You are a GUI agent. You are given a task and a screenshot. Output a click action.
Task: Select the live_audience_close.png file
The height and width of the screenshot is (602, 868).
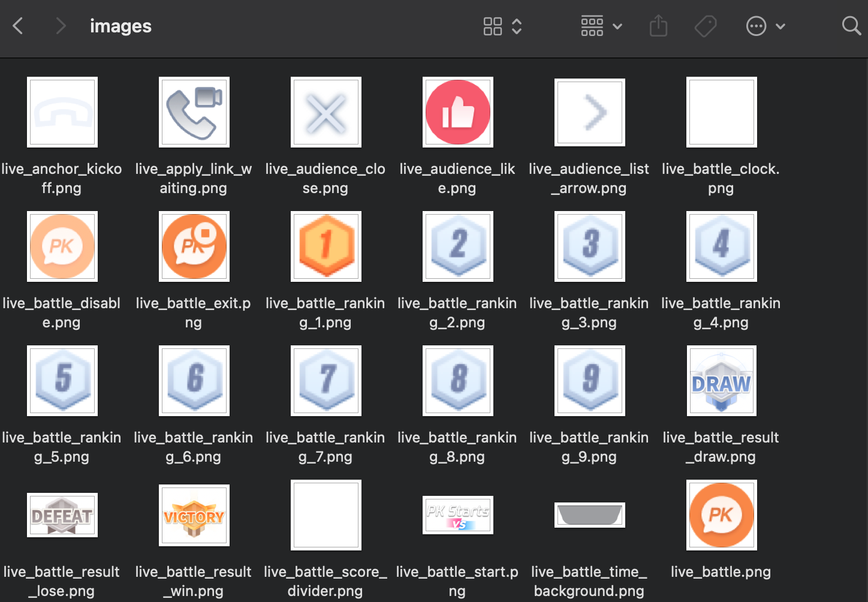tap(325, 112)
